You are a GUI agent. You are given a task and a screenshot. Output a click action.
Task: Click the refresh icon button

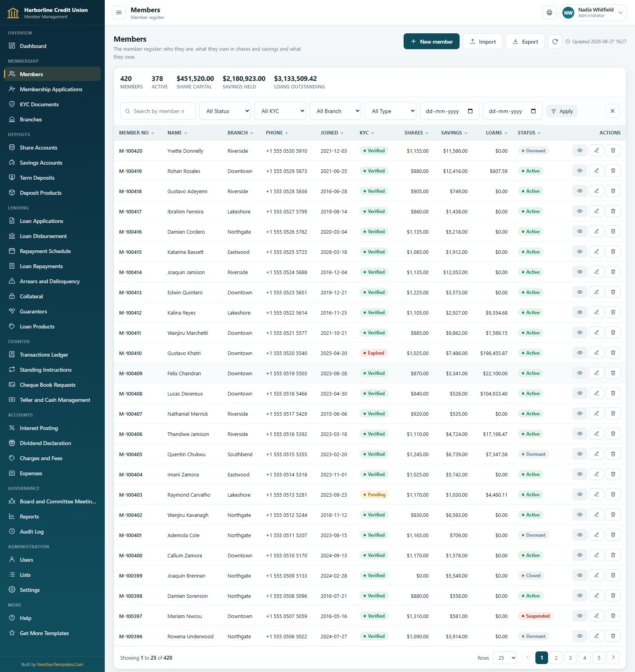[555, 42]
